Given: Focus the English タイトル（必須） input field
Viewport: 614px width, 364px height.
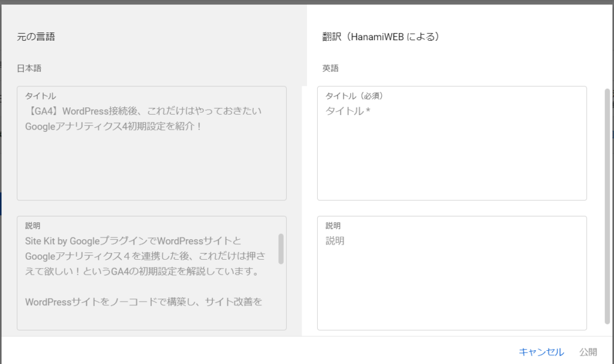Looking at the screenshot, I should [452, 150].
